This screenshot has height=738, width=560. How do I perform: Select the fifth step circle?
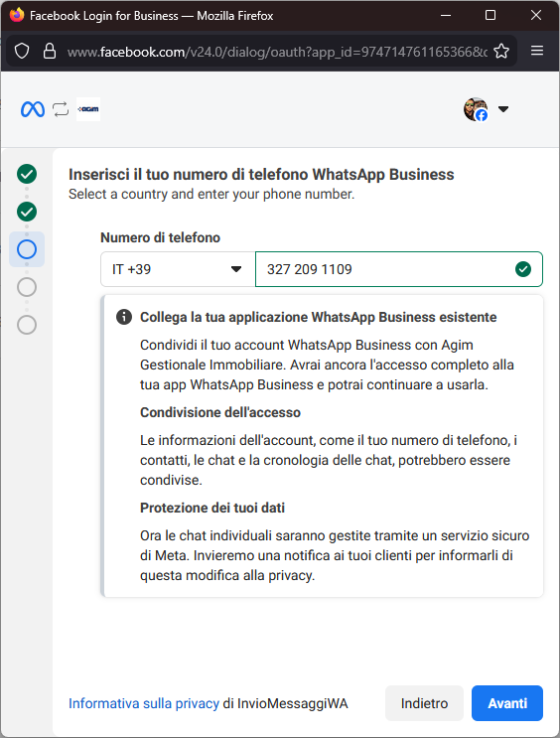click(x=27, y=325)
